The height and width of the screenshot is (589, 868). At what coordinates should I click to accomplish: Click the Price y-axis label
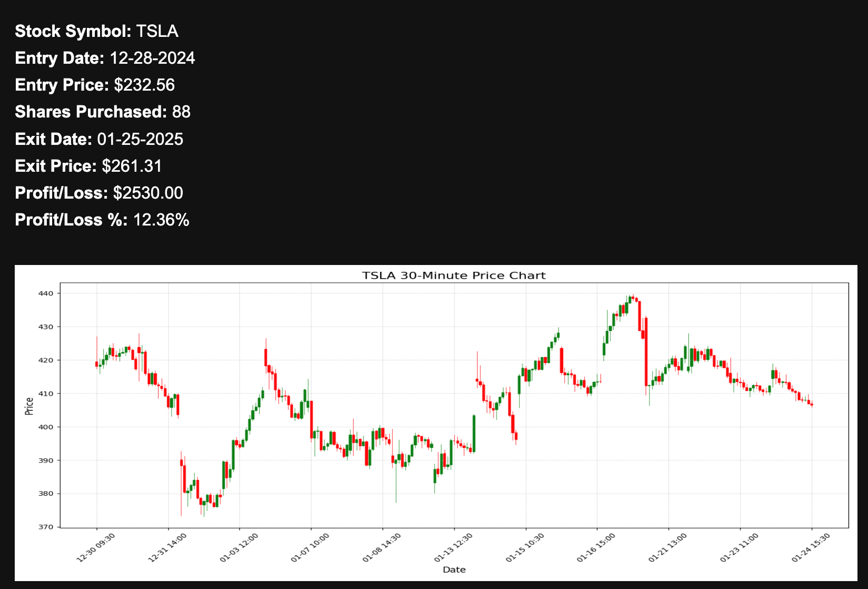pos(29,406)
